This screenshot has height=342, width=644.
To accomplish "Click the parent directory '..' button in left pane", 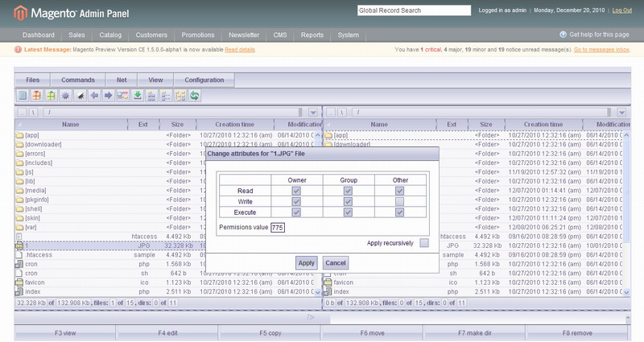I will click(23, 112).
